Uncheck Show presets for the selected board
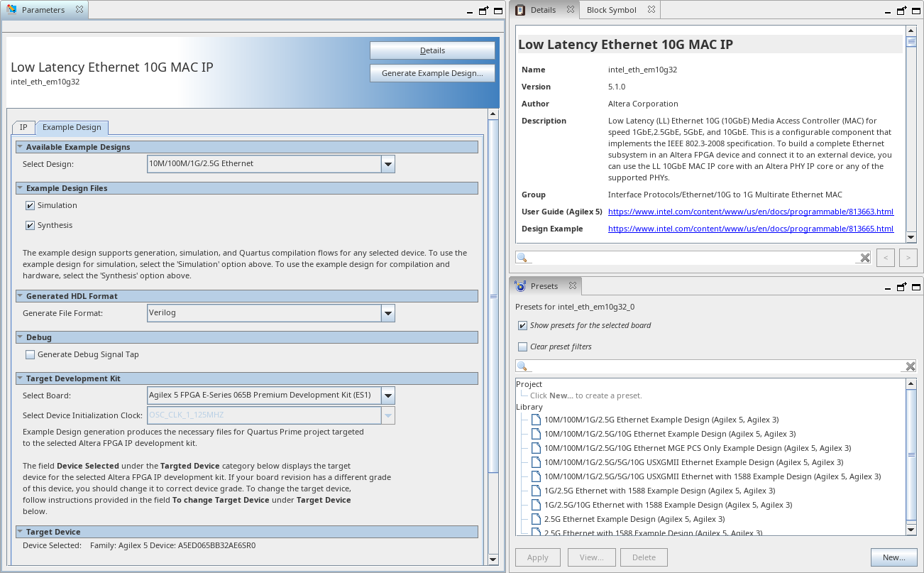The width and height of the screenshot is (924, 573). [x=523, y=325]
